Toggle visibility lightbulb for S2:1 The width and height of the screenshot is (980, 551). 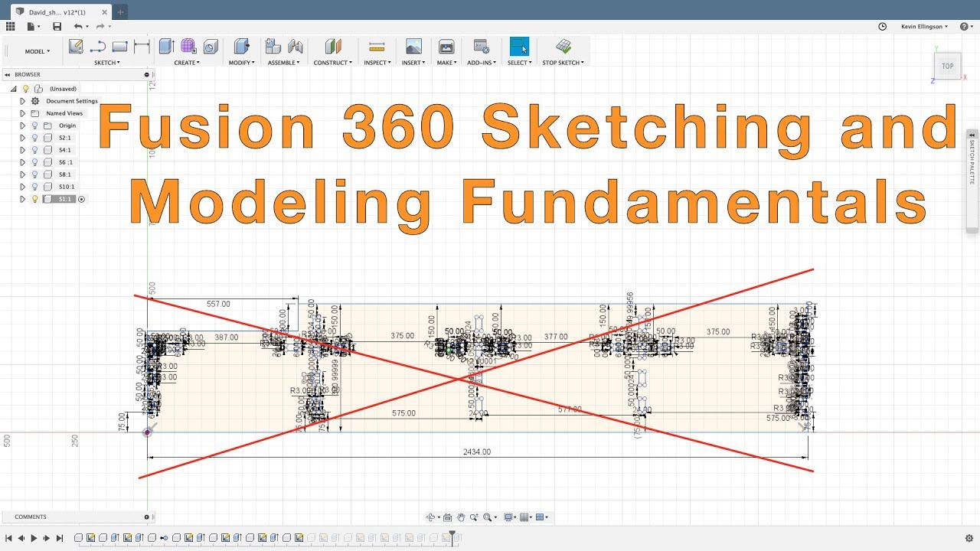[34, 138]
